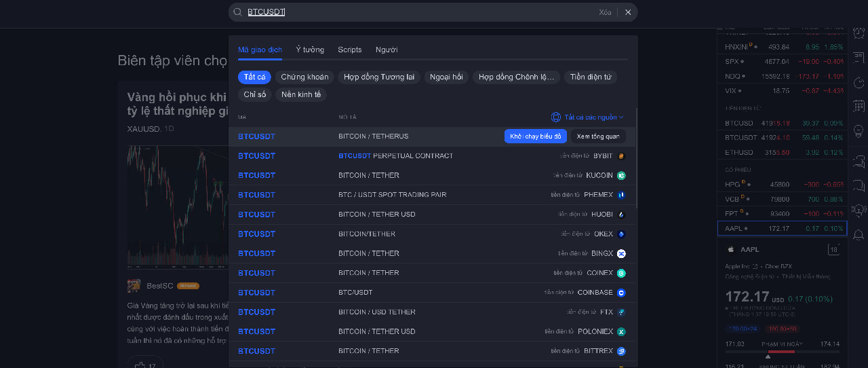Open the Ý tưởng tab
This screenshot has height=368, width=868.
(310, 50)
